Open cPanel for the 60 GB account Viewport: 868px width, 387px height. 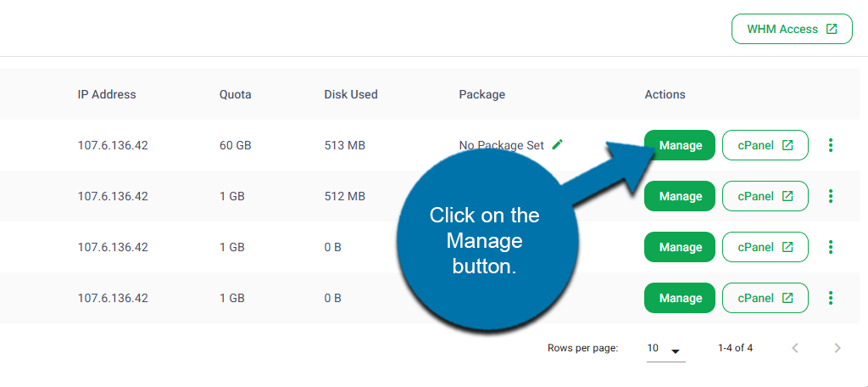coord(765,145)
